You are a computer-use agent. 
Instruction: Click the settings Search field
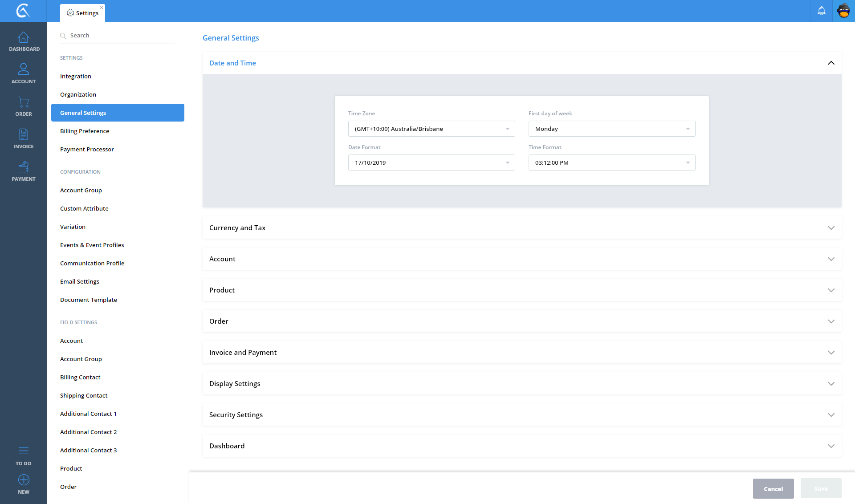pos(120,35)
